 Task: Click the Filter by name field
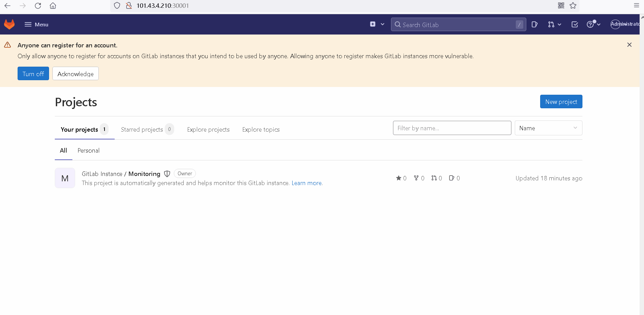click(452, 128)
